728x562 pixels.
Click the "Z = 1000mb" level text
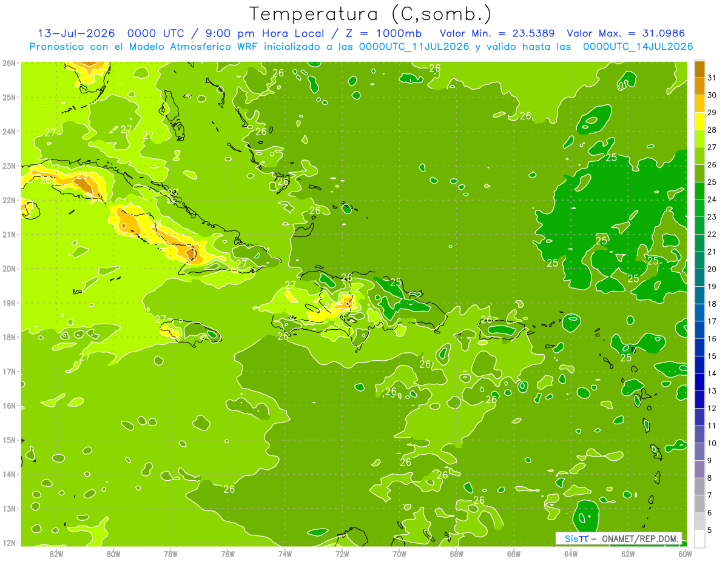click(x=383, y=33)
